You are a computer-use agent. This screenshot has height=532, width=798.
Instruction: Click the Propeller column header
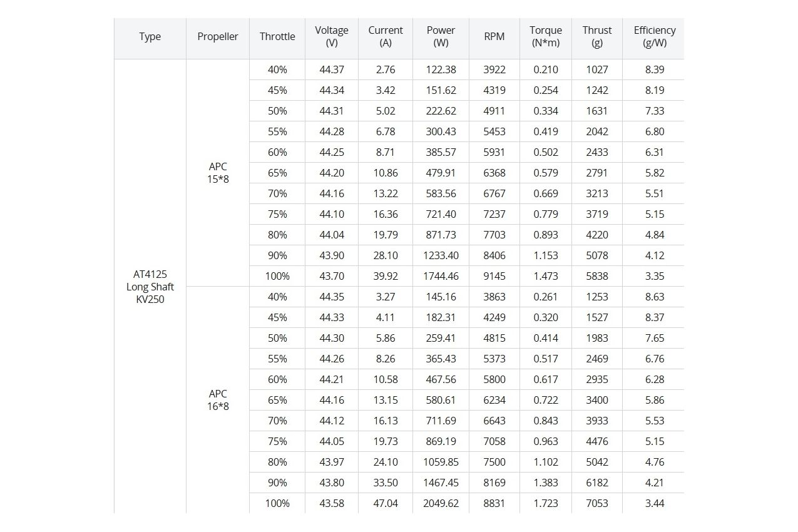[218, 36]
